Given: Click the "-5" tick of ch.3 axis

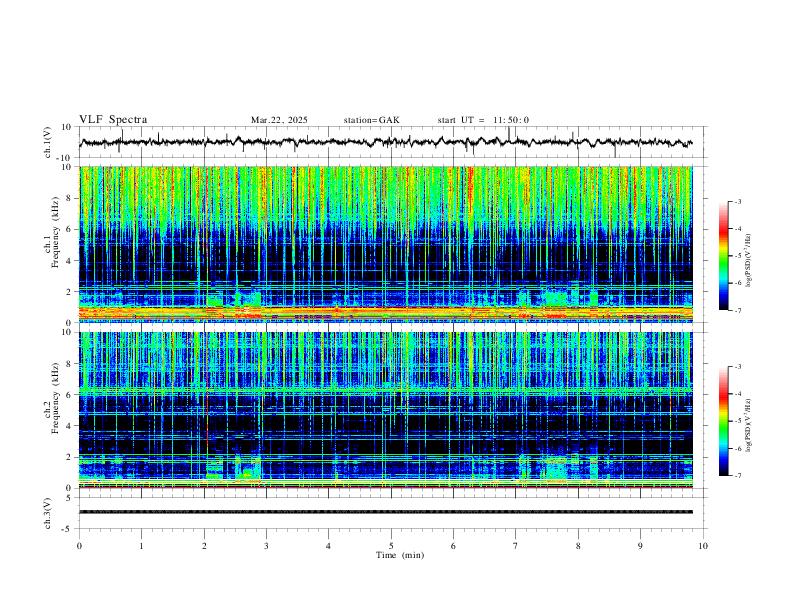Looking at the screenshot, I should pyautogui.click(x=68, y=529).
